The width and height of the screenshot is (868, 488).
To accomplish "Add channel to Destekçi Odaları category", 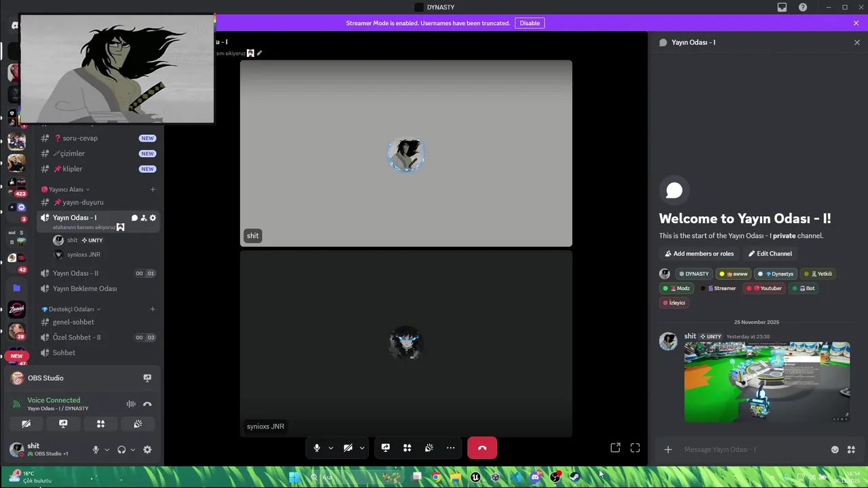I will [x=153, y=309].
